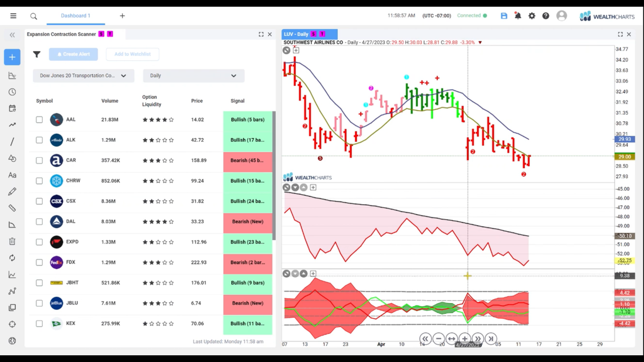
Task: Remove the bottom indicator pane
Action: [x=286, y=274]
